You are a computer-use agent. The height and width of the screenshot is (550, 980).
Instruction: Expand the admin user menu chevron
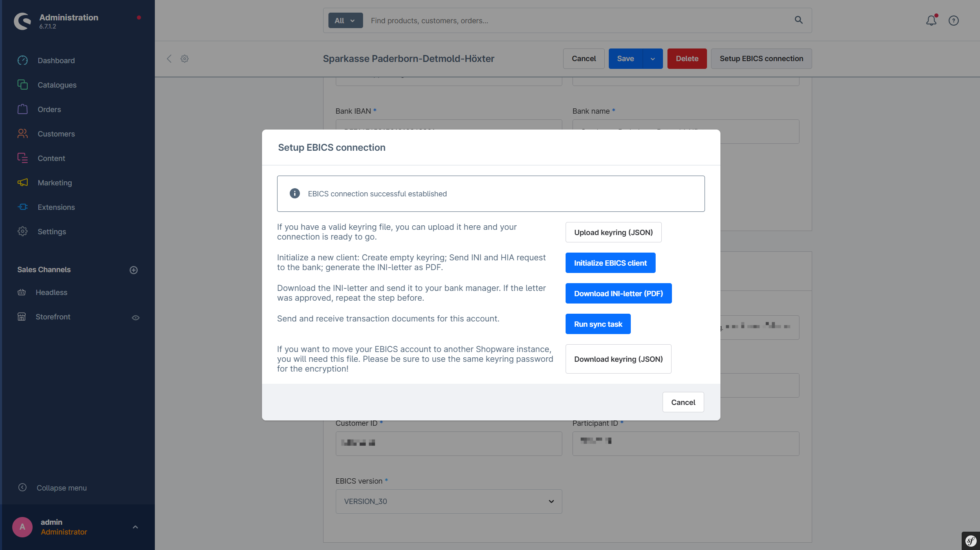tap(135, 527)
